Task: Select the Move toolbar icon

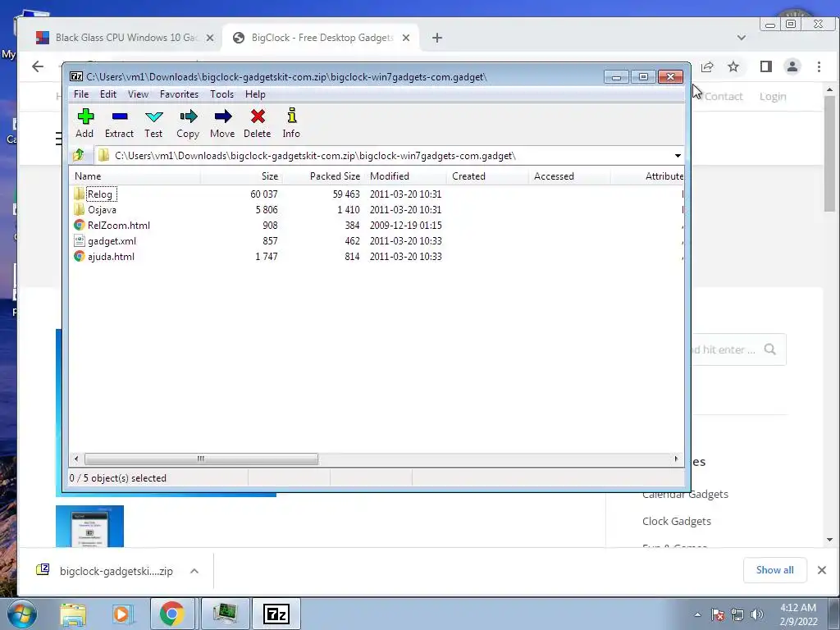Action: pyautogui.click(x=223, y=116)
